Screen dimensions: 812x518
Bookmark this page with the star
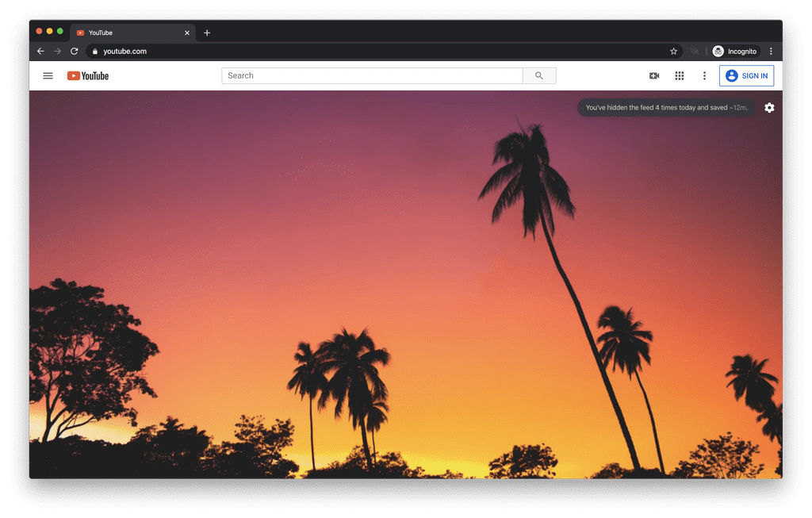point(674,52)
